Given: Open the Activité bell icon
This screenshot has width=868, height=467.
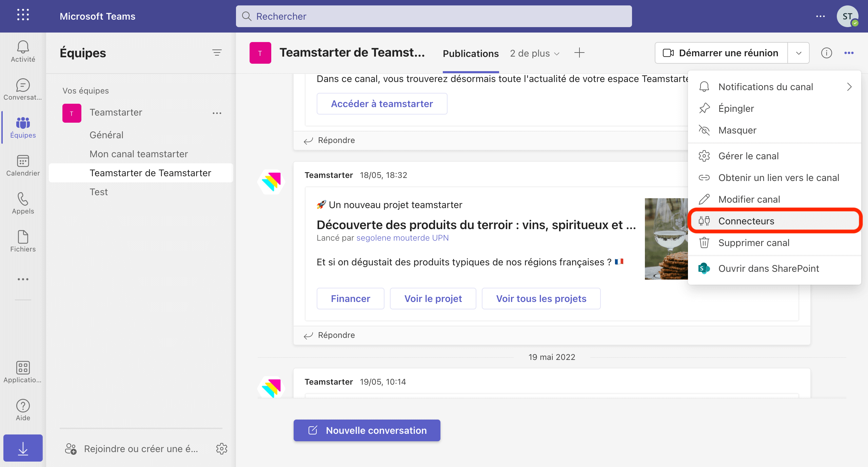Looking at the screenshot, I should pos(23,52).
